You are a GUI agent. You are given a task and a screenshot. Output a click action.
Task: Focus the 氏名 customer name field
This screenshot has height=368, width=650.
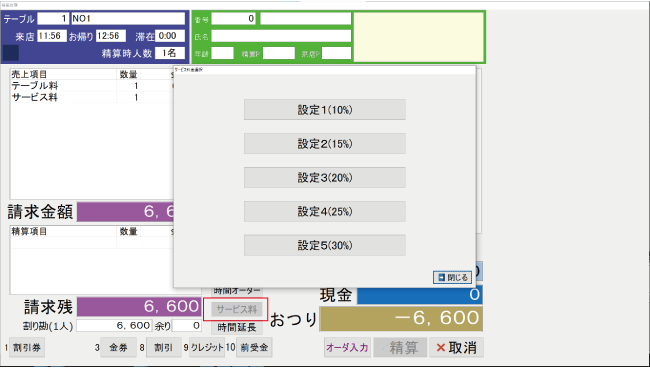point(281,36)
